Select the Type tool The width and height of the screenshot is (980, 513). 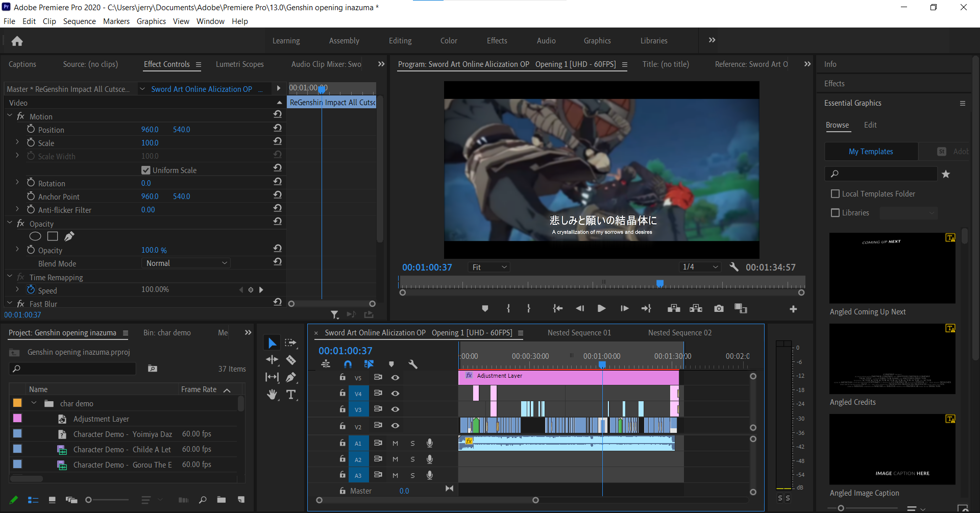coord(291,395)
